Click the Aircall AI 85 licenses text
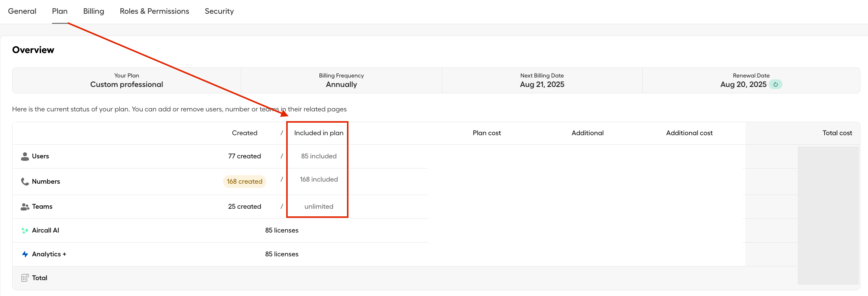This screenshot has width=868, height=296. tap(281, 230)
